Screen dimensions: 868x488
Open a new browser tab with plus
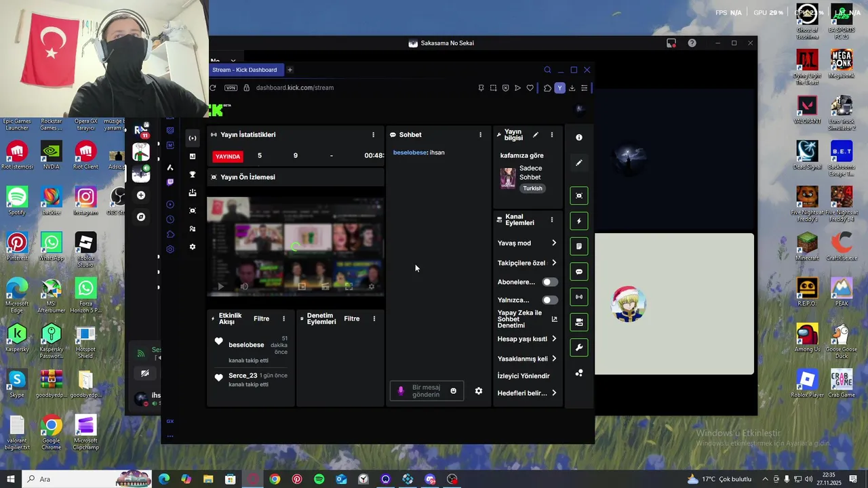click(x=290, y=70)
